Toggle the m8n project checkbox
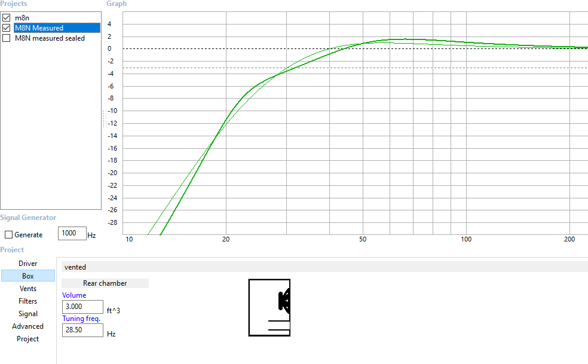The width and height of the screenshot is (588, 364). click(x=7, y=18)
